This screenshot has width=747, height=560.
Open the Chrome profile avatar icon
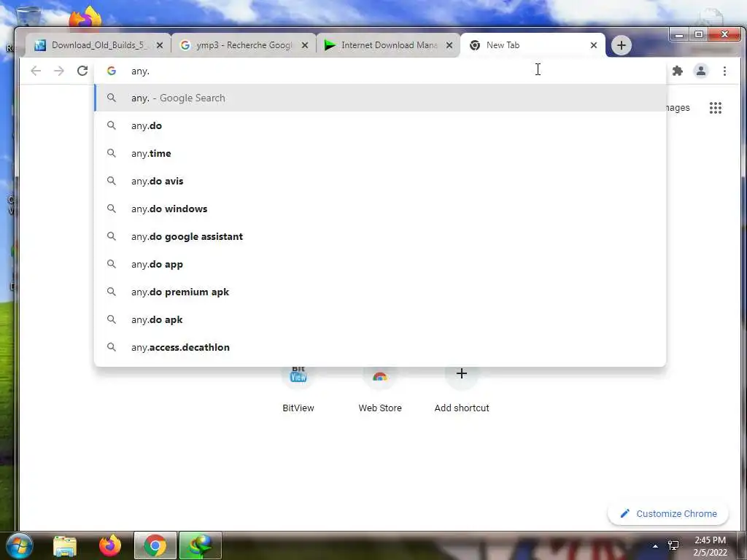(701, 71)
